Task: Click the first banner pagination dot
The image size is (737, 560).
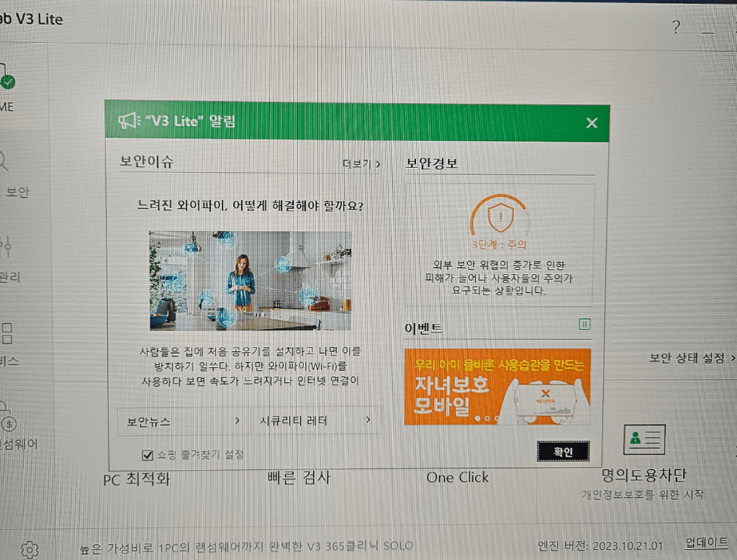Action: (478, 418)
